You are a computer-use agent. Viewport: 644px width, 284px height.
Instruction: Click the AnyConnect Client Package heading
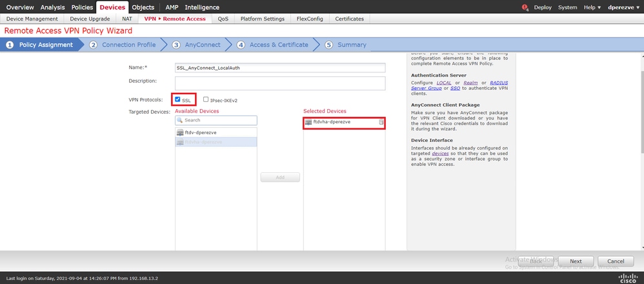[x=445, y=105]
